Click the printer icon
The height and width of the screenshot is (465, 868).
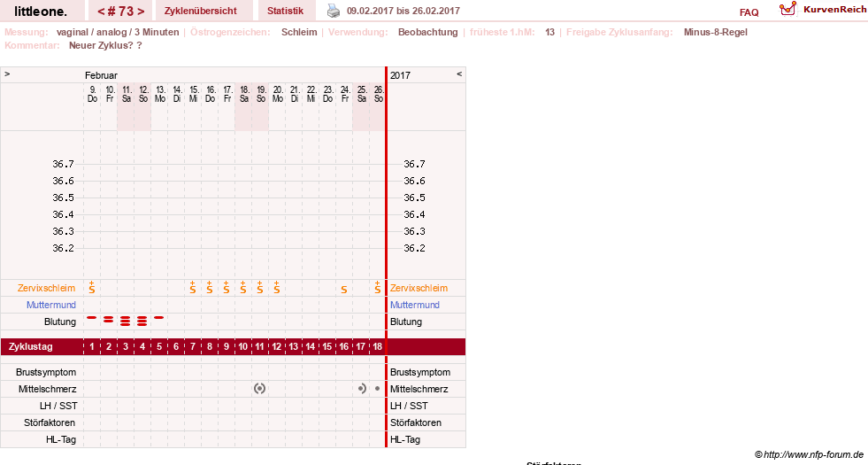coord(334,11)
